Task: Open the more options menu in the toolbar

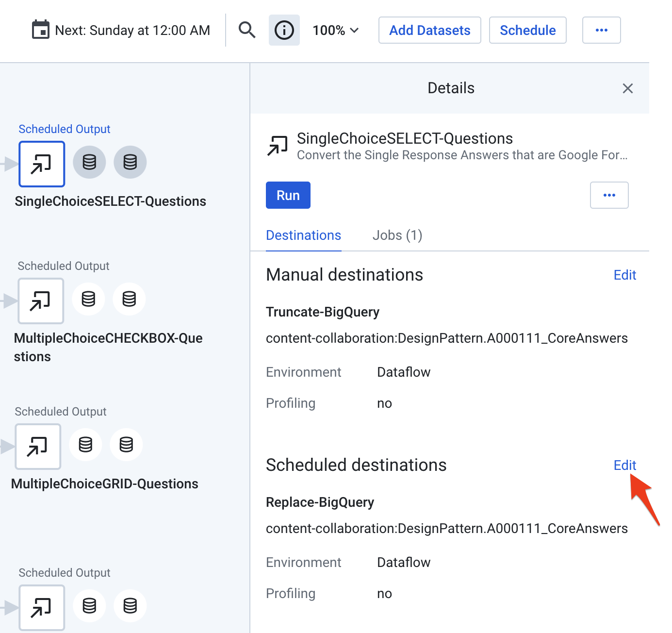Action: tap(601, 30)
